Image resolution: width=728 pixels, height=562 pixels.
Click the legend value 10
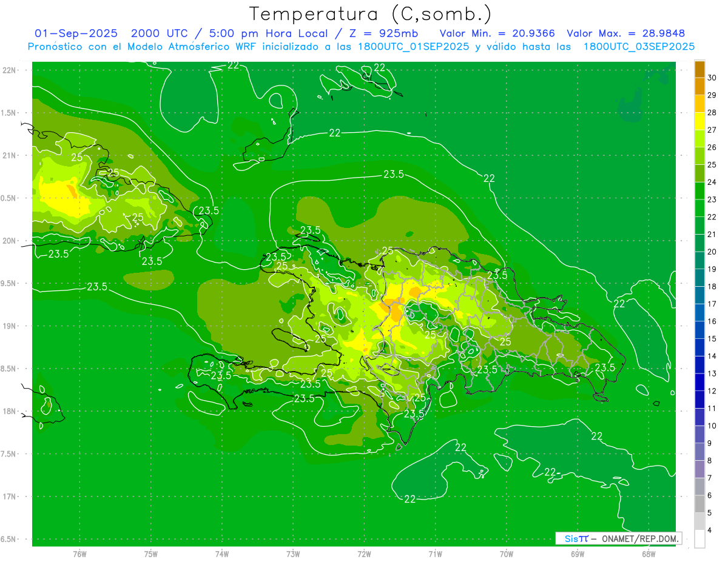(712, 426)
